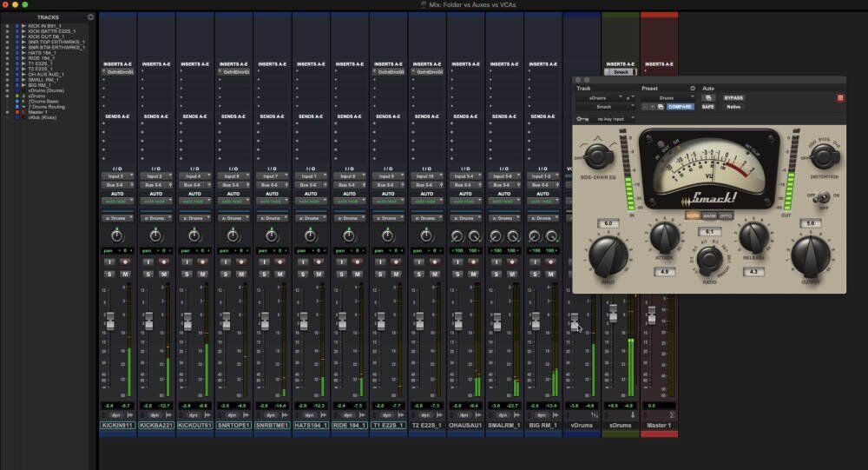The height and width of the screenshot is (470, 868).
Task: Click SENDS A-E header on KICKBA221 channel
Action: pyautogui.click(x=156, y=116)
